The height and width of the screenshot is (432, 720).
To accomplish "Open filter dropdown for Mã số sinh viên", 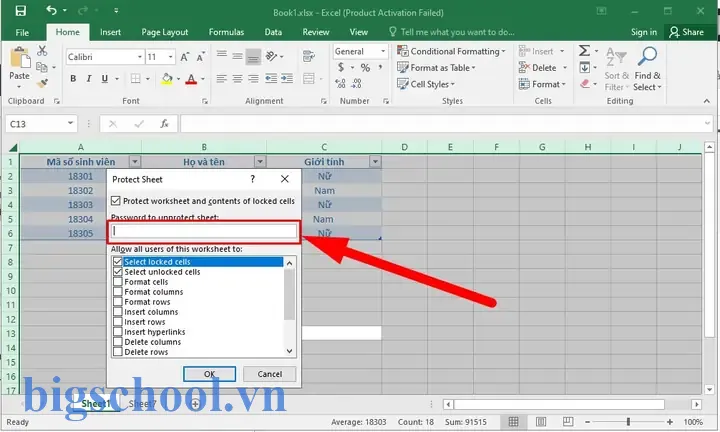I will [135, 162].
